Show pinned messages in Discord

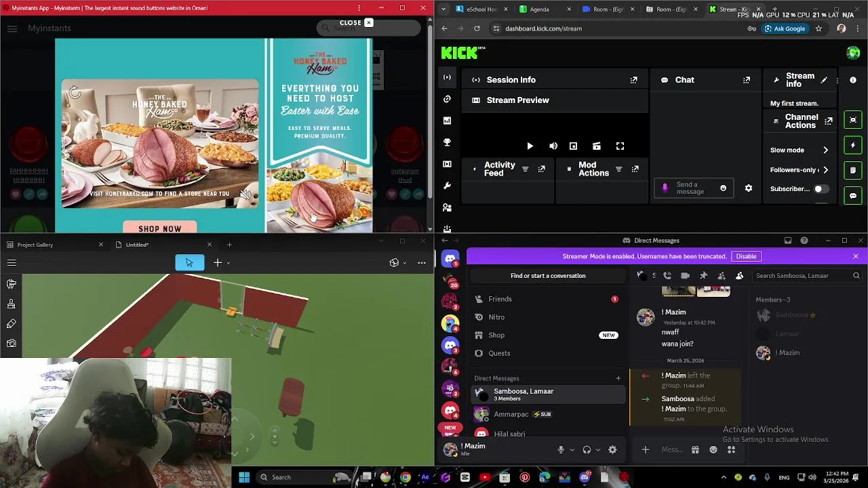point(703,276)
